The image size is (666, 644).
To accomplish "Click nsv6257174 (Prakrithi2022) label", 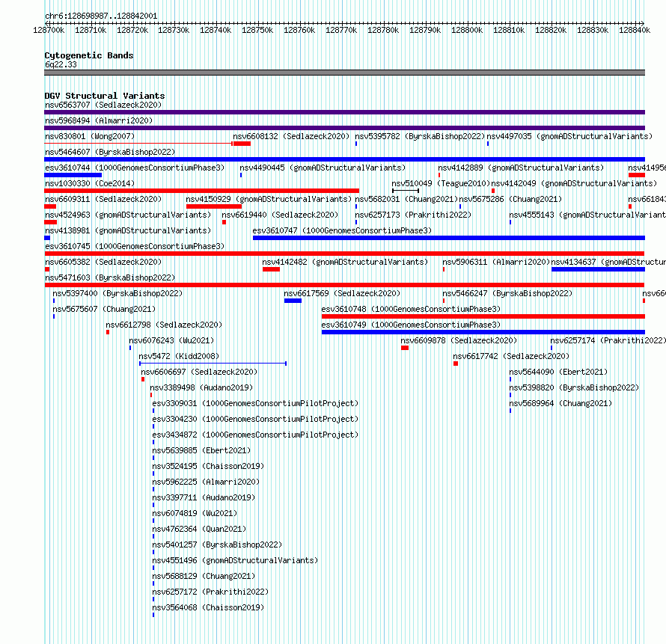I will [608, 340].
